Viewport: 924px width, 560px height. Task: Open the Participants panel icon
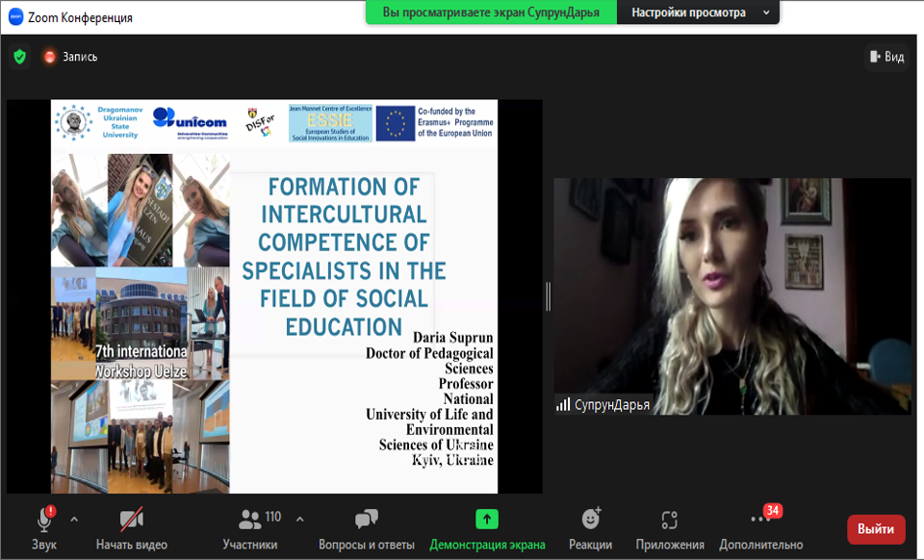click(250, 520)
